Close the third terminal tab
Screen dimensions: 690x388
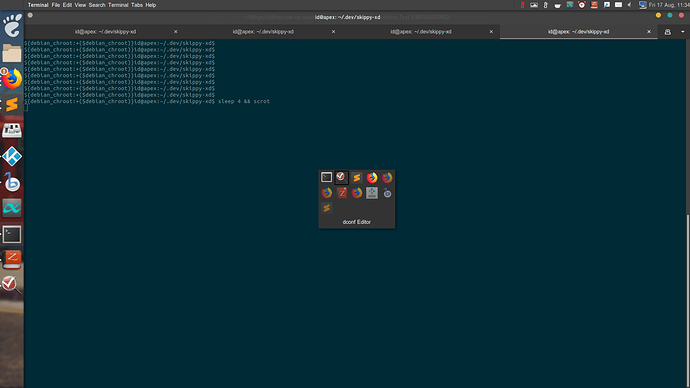click(491, 32)
